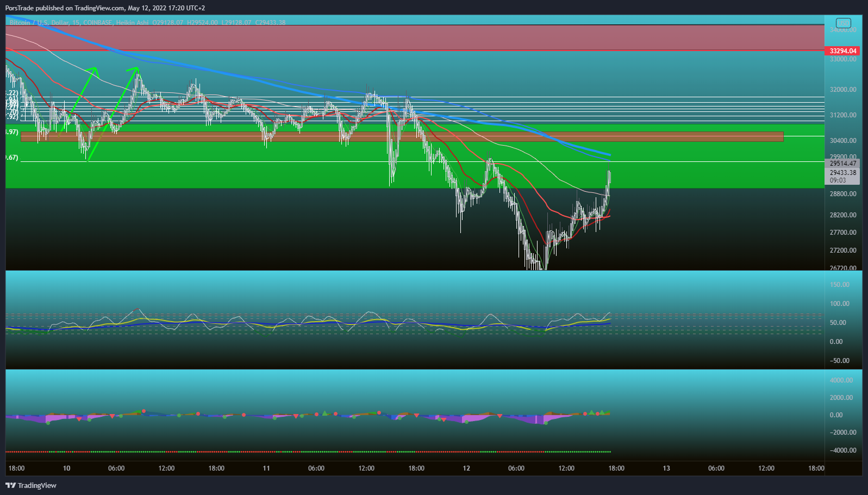Click the open value O29128.07

tap(168, 23)
